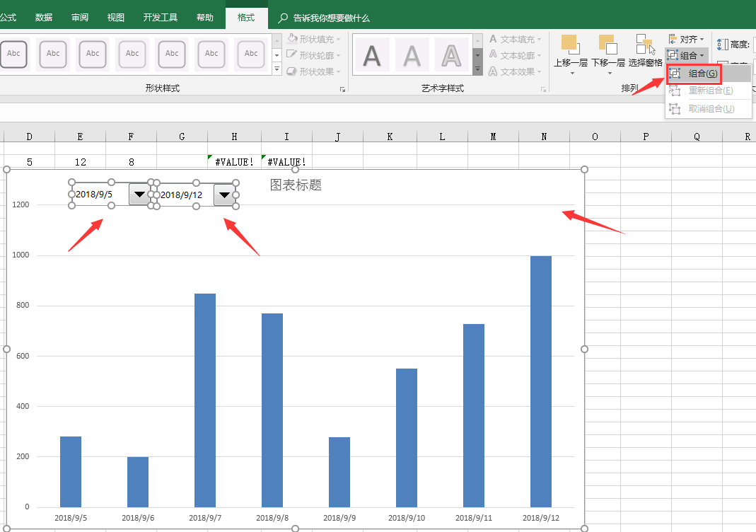Click the 告诉我你想要做什么 search box
The height and width of the screenshot is (532, 756).
coord(331,18)
